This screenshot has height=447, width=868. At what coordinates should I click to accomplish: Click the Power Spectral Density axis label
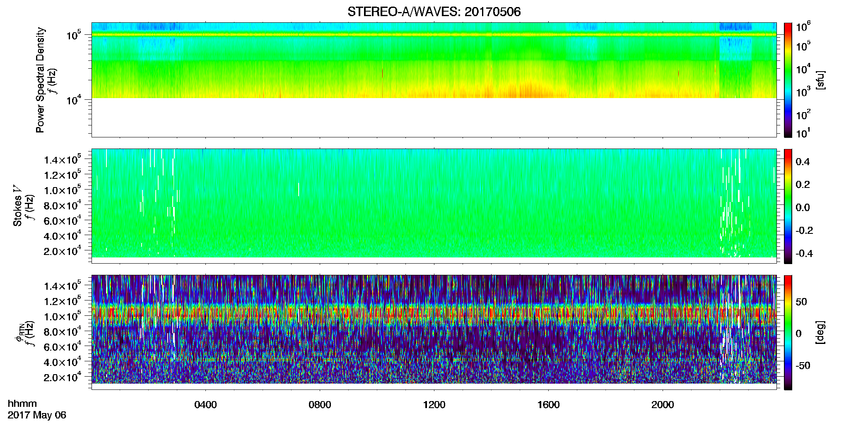pyautogui.click(x=40, y=80)
